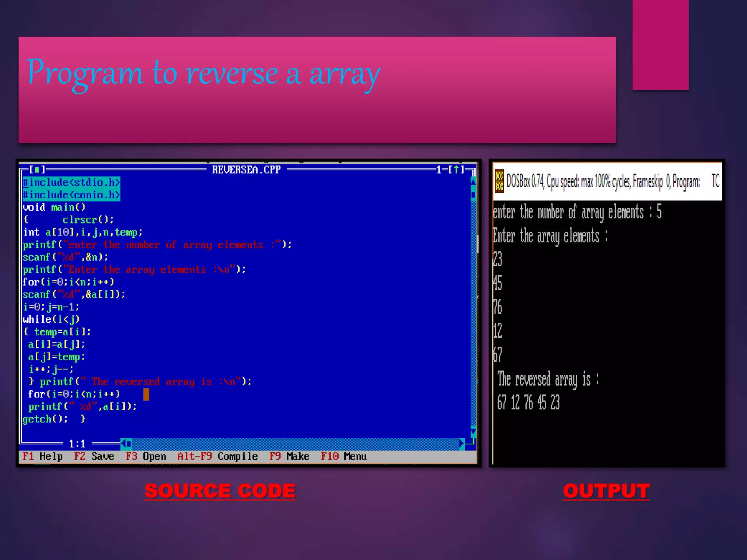Click the DOSBox icon in output window title
Screen dimensions: 747x560
pos(499,181)
